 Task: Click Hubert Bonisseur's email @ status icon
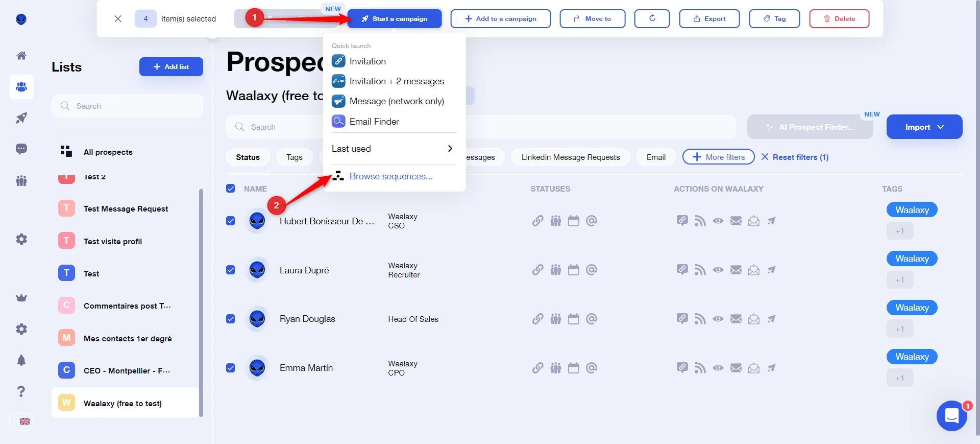[x=592, y=221]
